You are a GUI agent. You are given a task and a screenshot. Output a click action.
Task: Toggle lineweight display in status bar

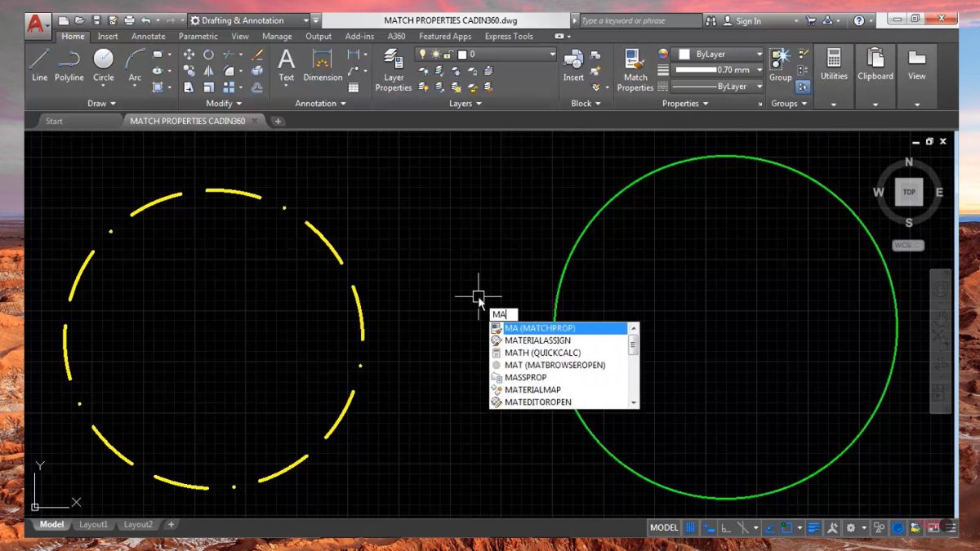[814, 528]
